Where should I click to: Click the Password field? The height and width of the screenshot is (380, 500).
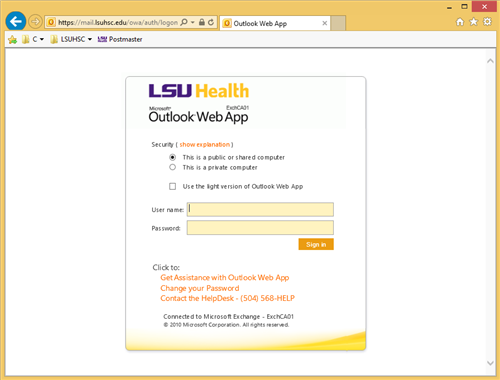click(260, 228)
